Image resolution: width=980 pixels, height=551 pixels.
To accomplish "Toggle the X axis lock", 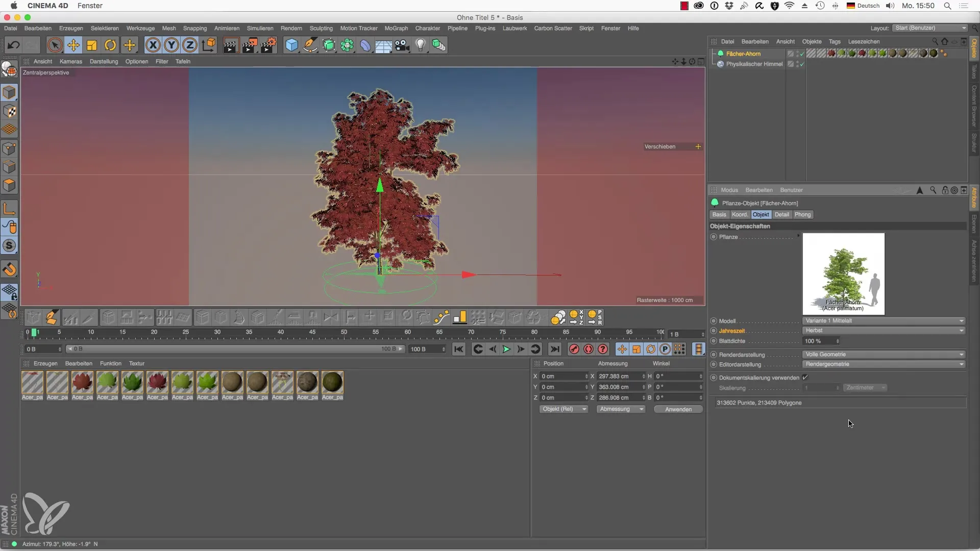I will point(153,45).
